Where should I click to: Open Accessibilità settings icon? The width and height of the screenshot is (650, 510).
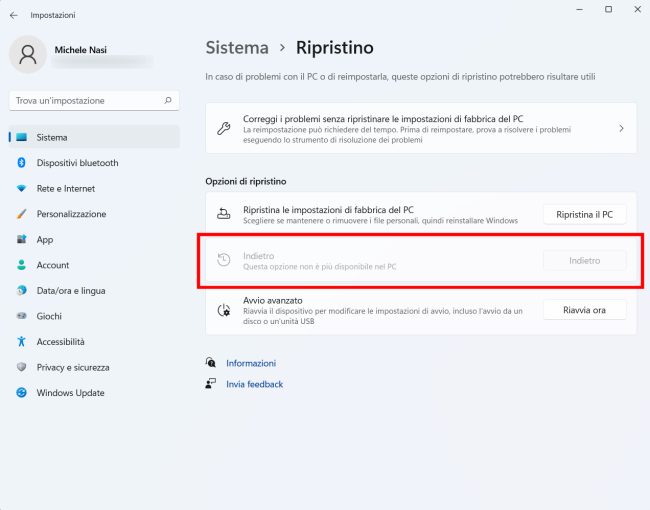[x=22, y=342]
